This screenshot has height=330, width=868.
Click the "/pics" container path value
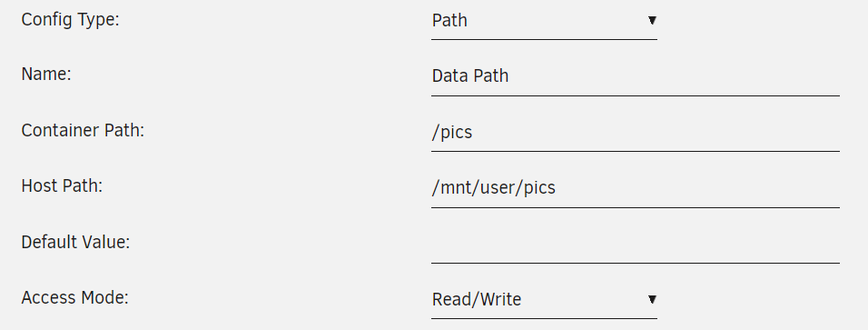pos(452,133)
